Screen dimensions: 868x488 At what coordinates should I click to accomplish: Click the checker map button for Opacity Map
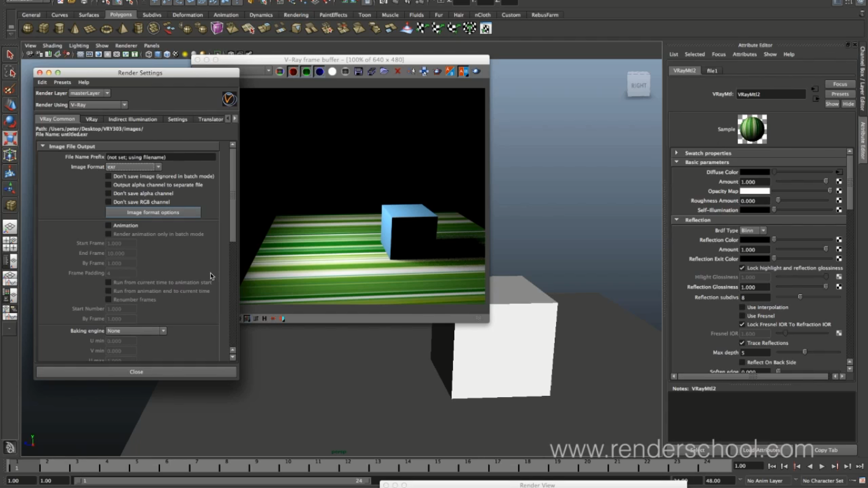pos(839,191)
